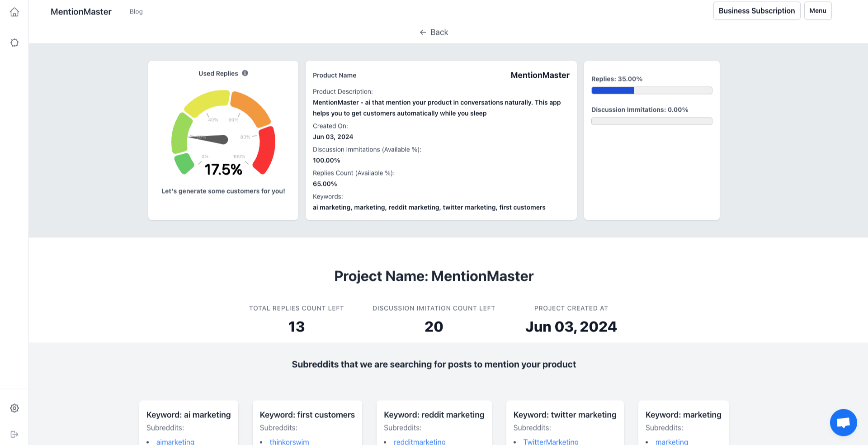The width and height of the screenshot is (868, 445).
Task: Open the Business Subscription button
Action: (x=757, y=11)
